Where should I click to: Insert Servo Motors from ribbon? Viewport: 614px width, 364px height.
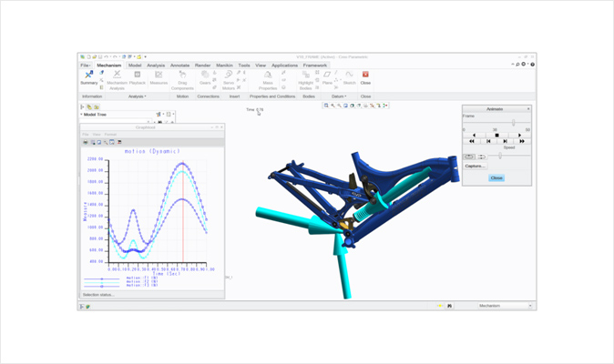click(229, 80)
